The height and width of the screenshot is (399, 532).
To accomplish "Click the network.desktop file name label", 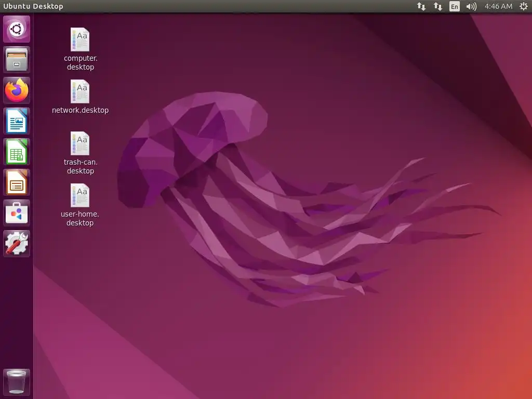I will [81, 110].
